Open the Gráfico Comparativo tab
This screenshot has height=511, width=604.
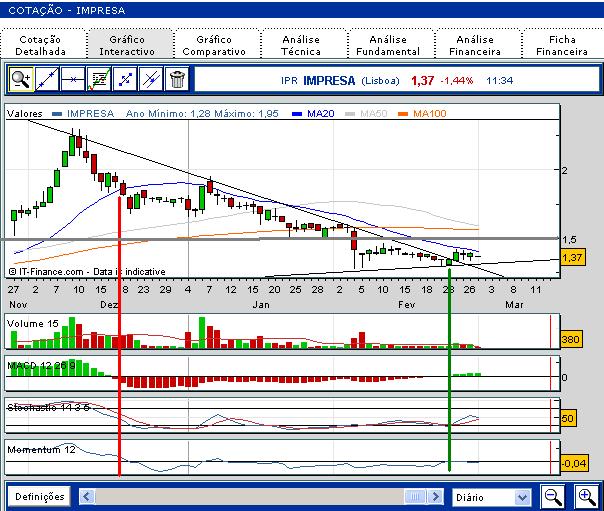[214, 45]
